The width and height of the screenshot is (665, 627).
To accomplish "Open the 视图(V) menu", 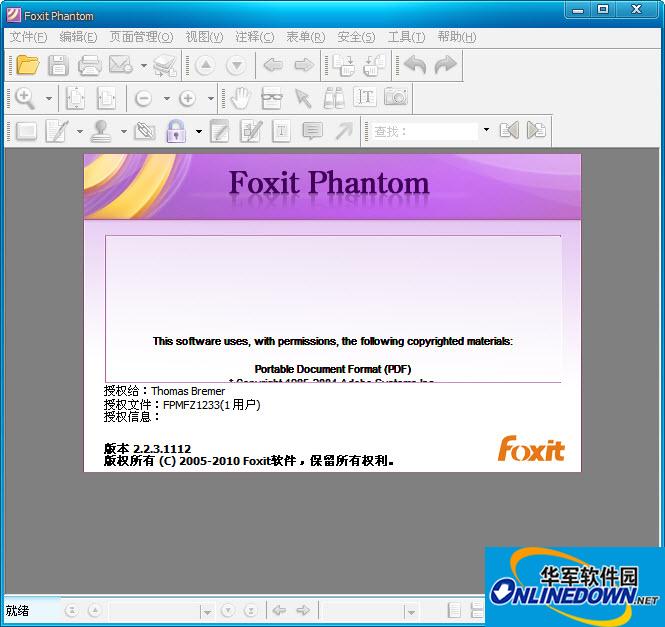I will (204, 37).
